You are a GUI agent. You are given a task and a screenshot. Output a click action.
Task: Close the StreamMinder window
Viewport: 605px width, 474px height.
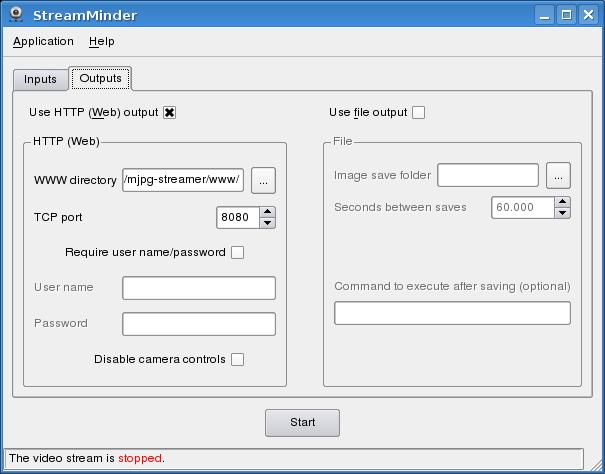click(588, 15)
